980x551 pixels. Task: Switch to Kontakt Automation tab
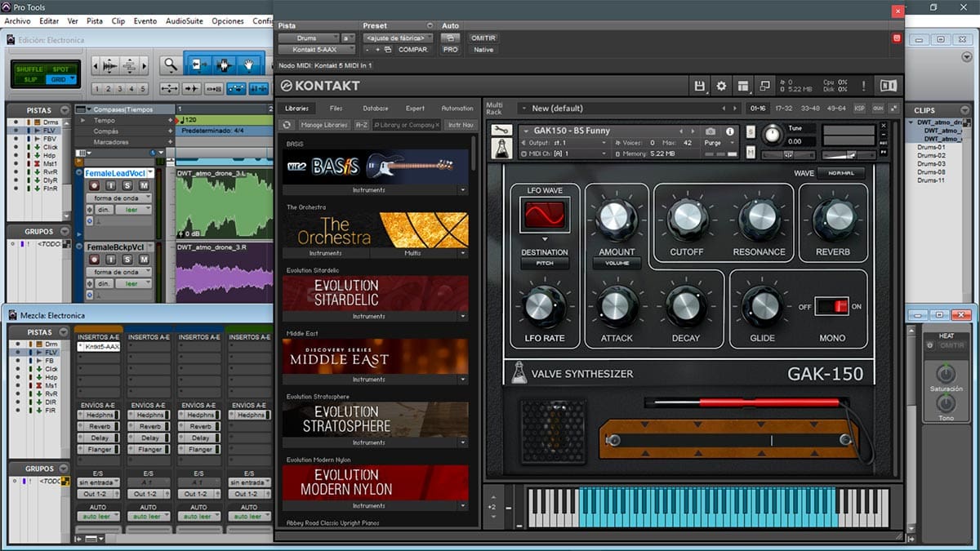(457, 108)
